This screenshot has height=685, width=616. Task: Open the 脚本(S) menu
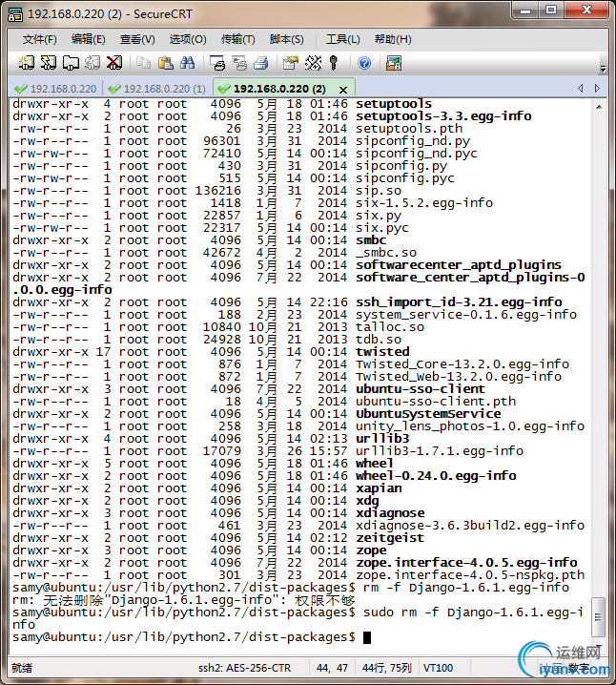coord(286,39)
